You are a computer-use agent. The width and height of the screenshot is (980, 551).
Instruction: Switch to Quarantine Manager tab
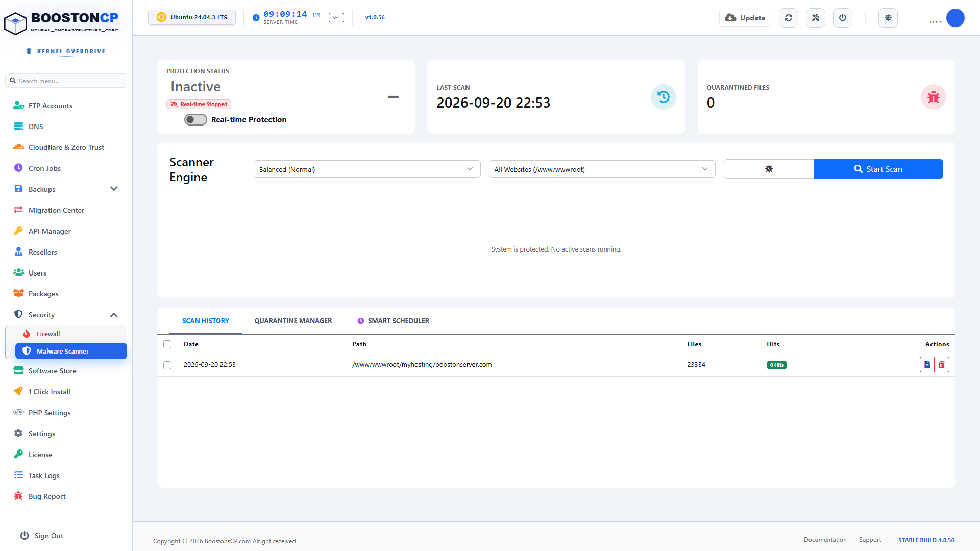pyautogui.click(x=293, y=321)
